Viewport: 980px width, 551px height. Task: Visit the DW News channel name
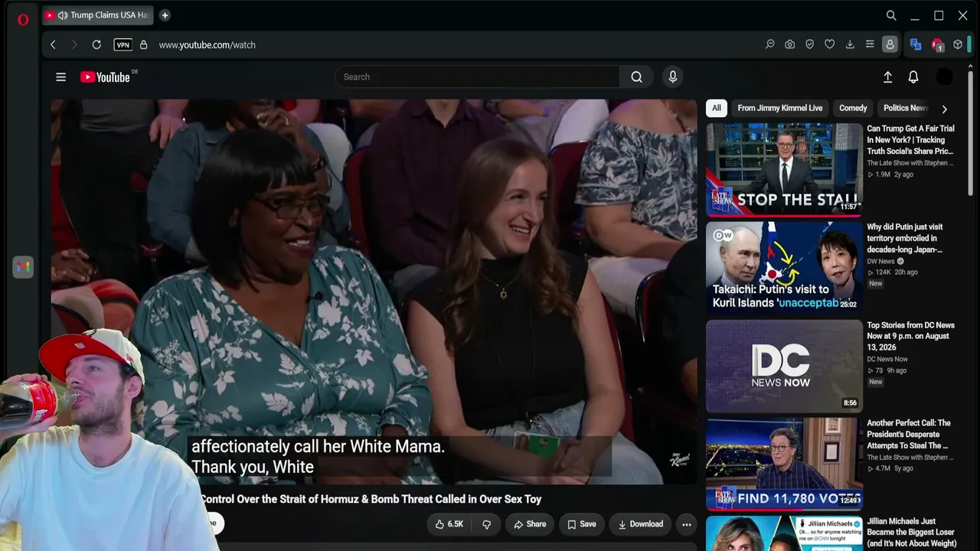[880, 261]
